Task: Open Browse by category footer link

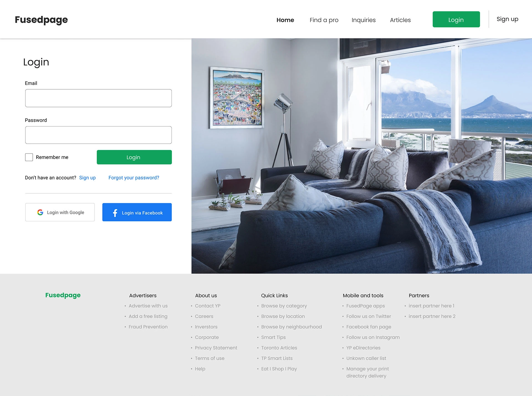Action: (284, 306)
